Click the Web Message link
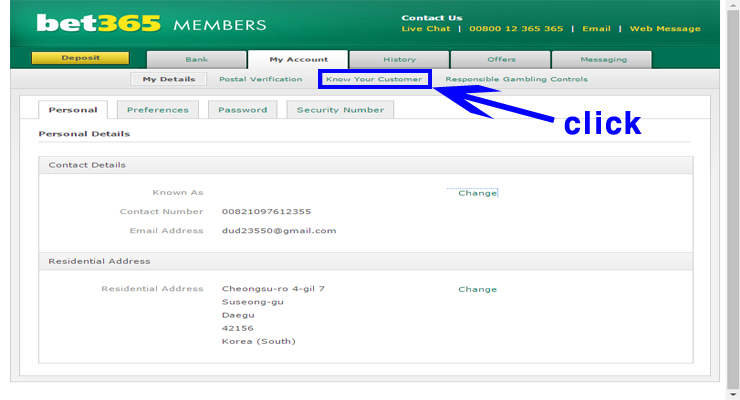 point(665,29)
